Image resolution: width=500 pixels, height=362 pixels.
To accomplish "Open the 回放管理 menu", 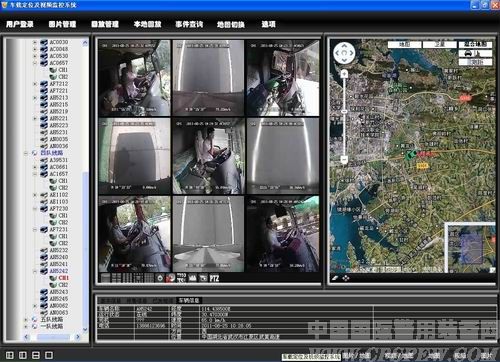I will point(105,24).
